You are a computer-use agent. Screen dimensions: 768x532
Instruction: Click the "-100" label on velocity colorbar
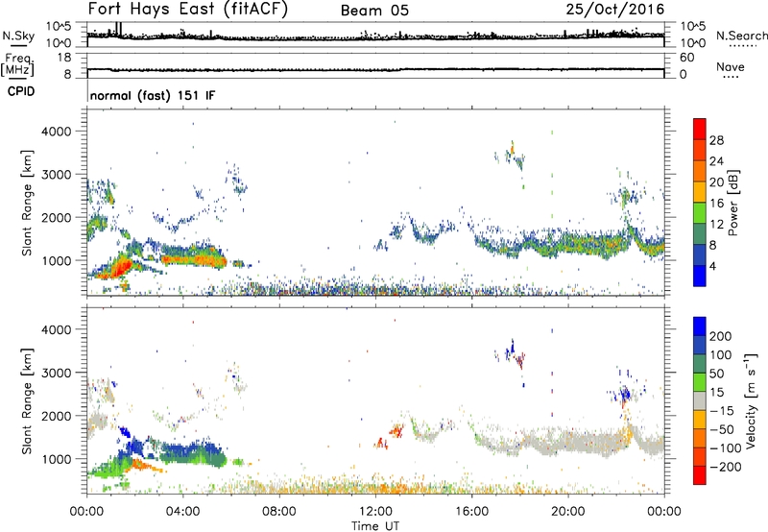tap(726, 448)
